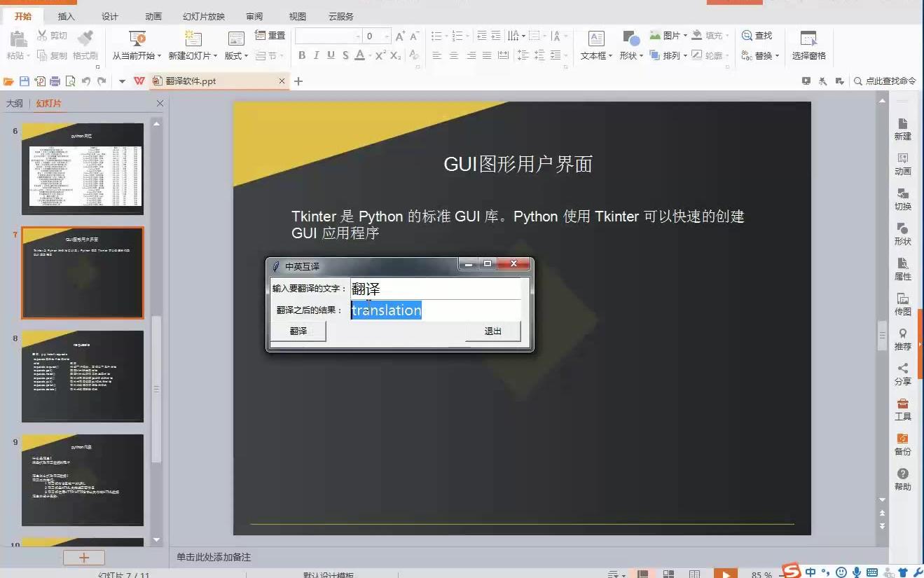924x578 pixels.
Task: Open the 版式 (Layout) dropdown
Action: [236, 55]
